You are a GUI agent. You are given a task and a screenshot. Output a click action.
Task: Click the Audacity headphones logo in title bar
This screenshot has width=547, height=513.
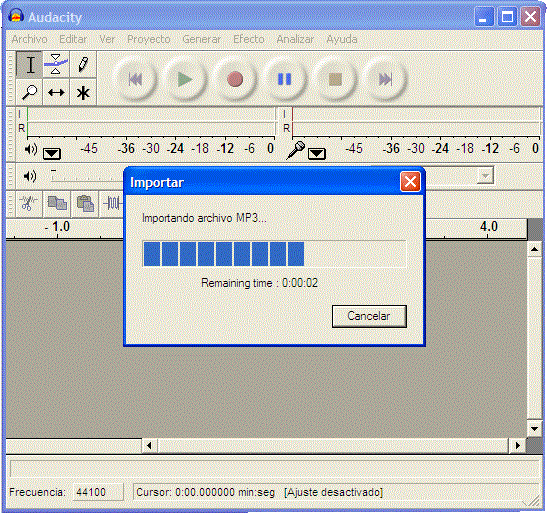click(x=16, y=16)
